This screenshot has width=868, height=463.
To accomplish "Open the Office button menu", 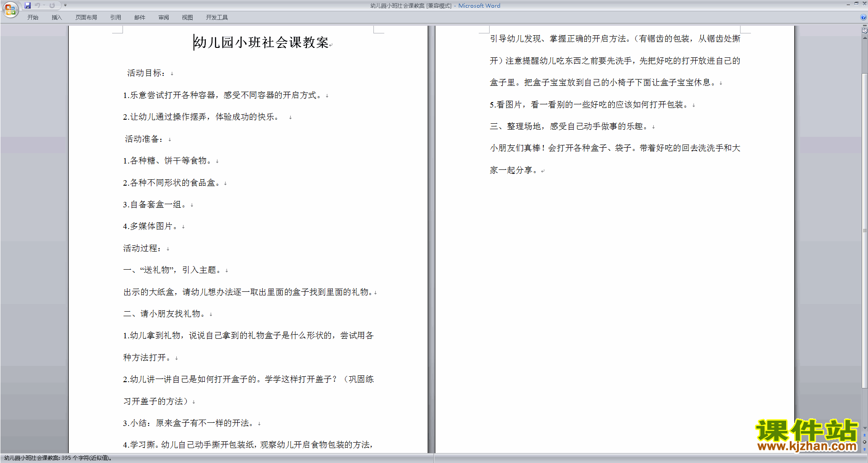I will tap(10, 9).
